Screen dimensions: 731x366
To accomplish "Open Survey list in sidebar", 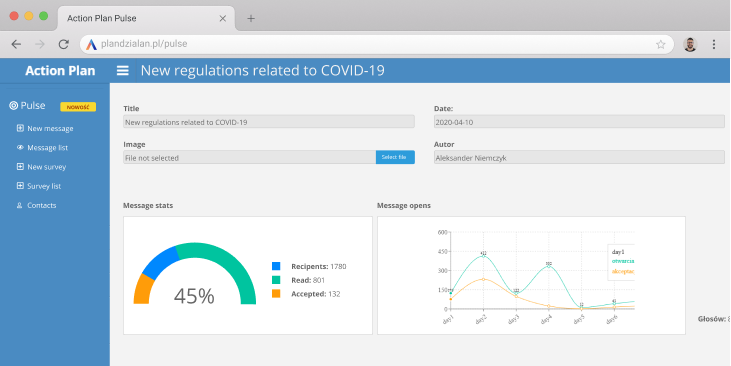I will [44, 186].
